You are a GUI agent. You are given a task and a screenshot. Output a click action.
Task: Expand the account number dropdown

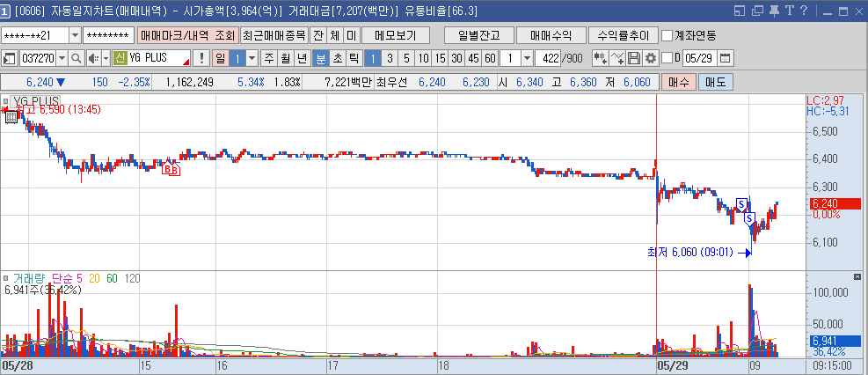pyautogui.click(x=76, y=35)
